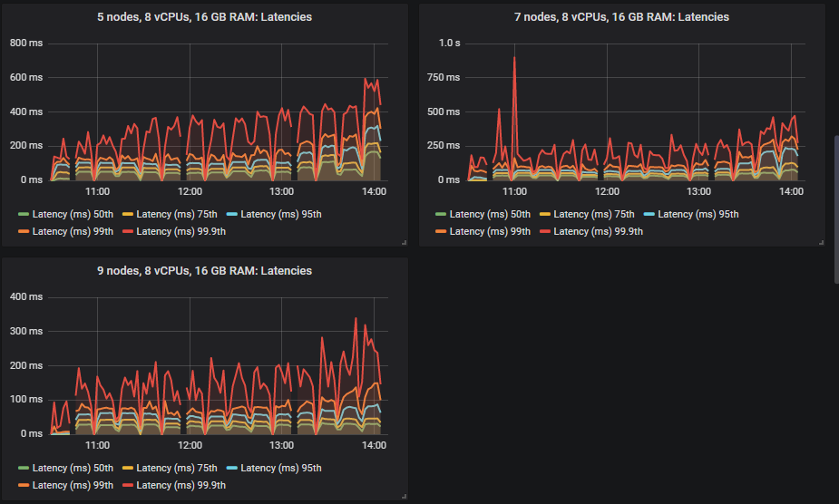Viewport: 839px width, 504px height.
Task: Open the 5 nodes Latencies panel title menu
Action: (x=204, y=17)
